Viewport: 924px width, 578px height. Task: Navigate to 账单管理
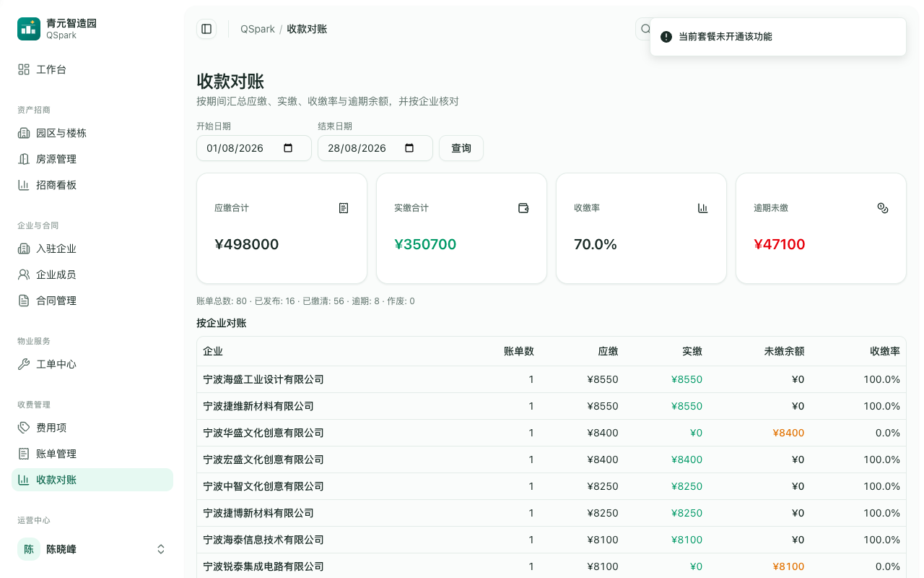pyautogui.click(x=92, y=454)
